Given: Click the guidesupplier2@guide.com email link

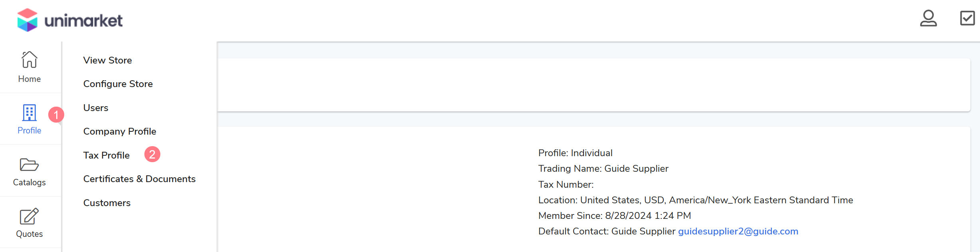Looking at the screenshot, I should tap(738, 231).
